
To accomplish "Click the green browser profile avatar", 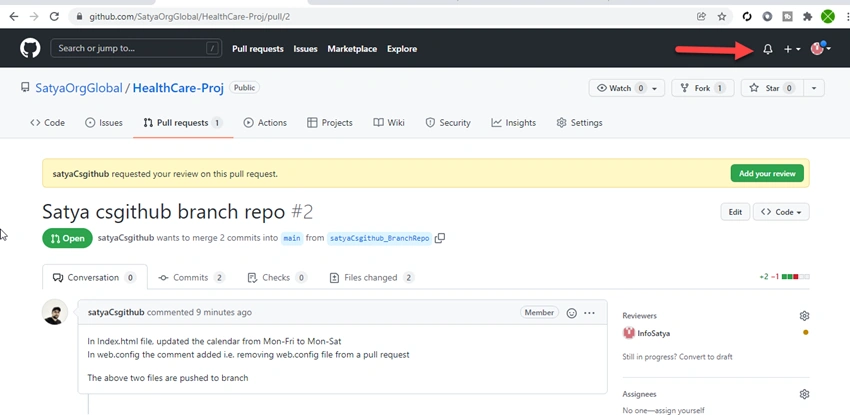I will click(827, 16).
